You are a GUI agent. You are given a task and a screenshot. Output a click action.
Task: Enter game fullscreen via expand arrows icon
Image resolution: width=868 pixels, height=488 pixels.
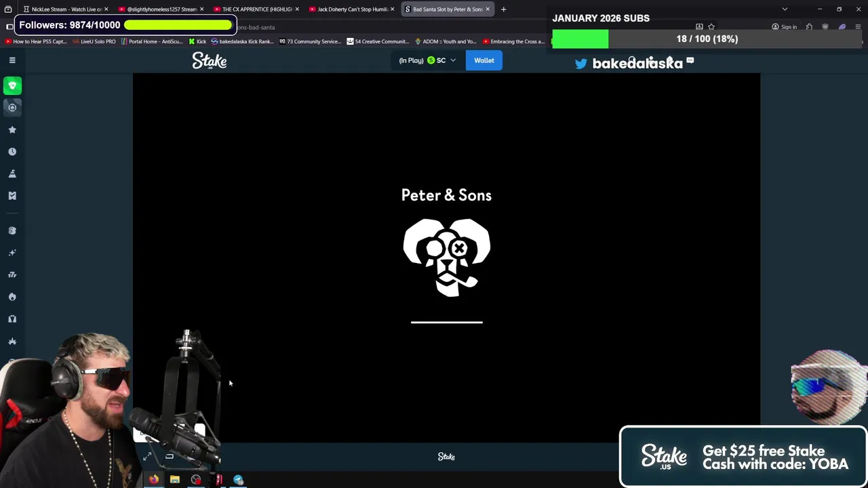(x=147, y=457)
